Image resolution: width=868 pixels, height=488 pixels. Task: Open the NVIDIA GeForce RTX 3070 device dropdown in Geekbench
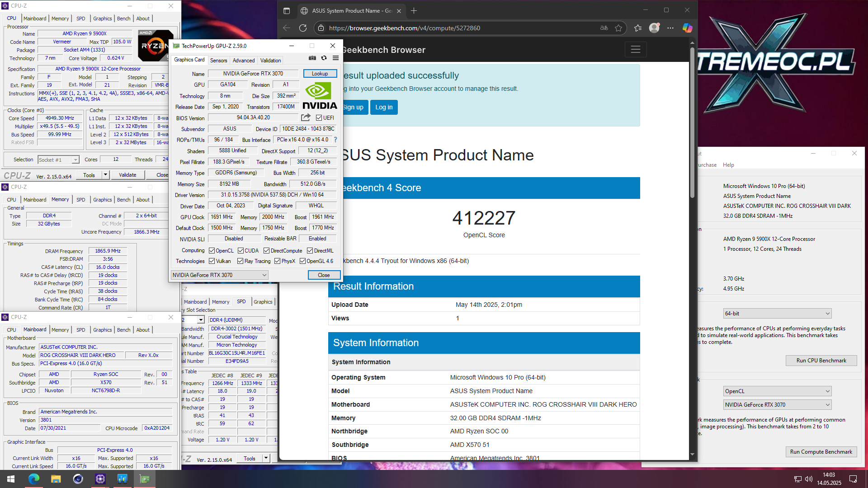pyautogui.click(x=778, y=405)
